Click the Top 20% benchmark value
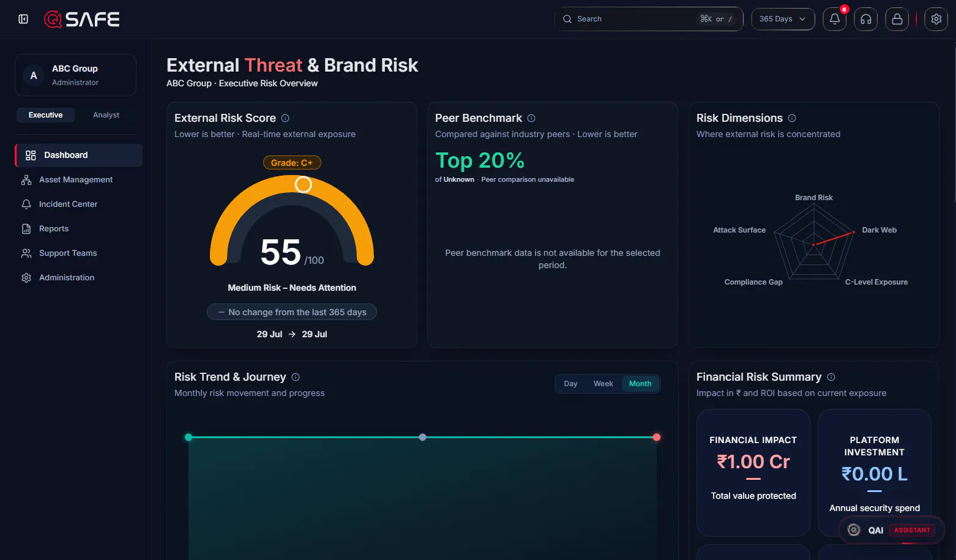 pyautogui.click(x=480, y=160)
